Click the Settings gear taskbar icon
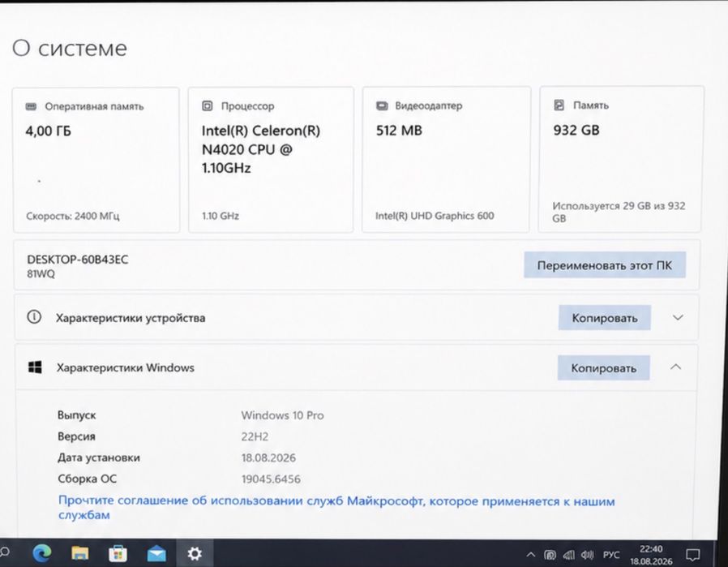The height and width of the screenshot is (567, 728). click(x=195, y=553)
